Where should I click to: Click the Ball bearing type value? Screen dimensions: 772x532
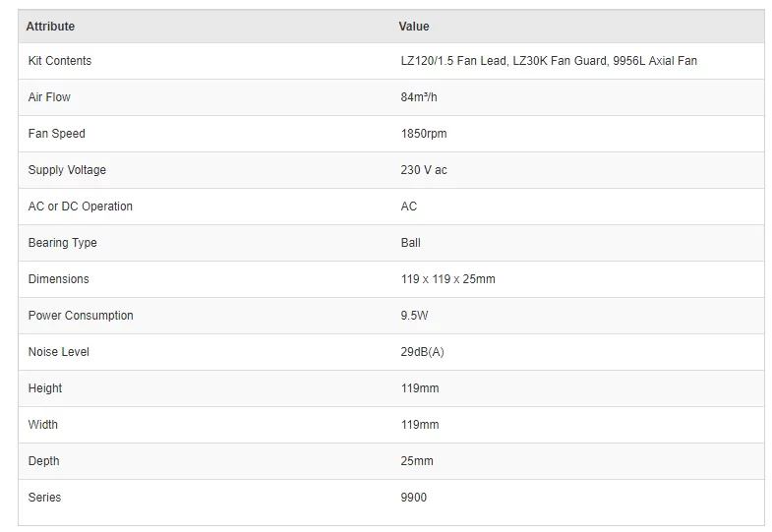pos(410,243)
